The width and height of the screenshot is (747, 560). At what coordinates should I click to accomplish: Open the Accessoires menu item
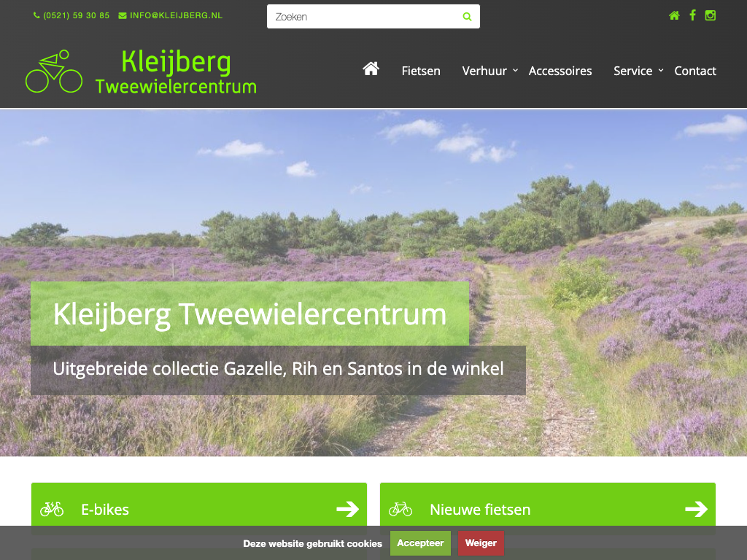(x=560, y=71)
